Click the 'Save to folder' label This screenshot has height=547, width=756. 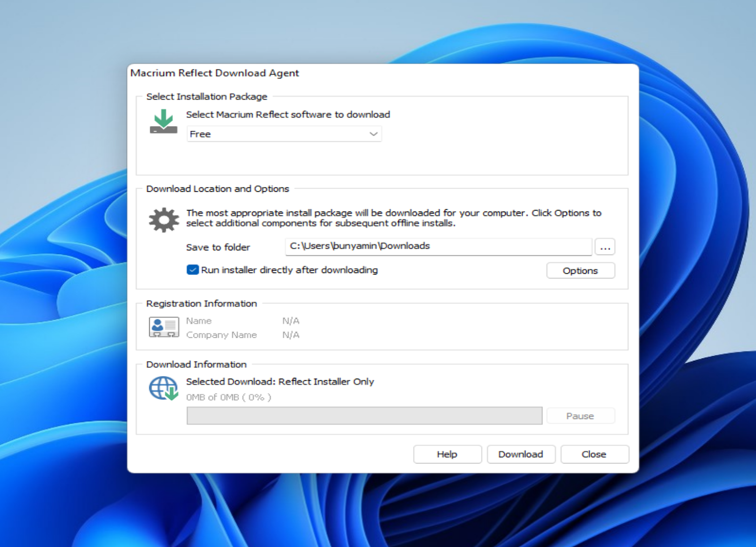pos(218,247)
